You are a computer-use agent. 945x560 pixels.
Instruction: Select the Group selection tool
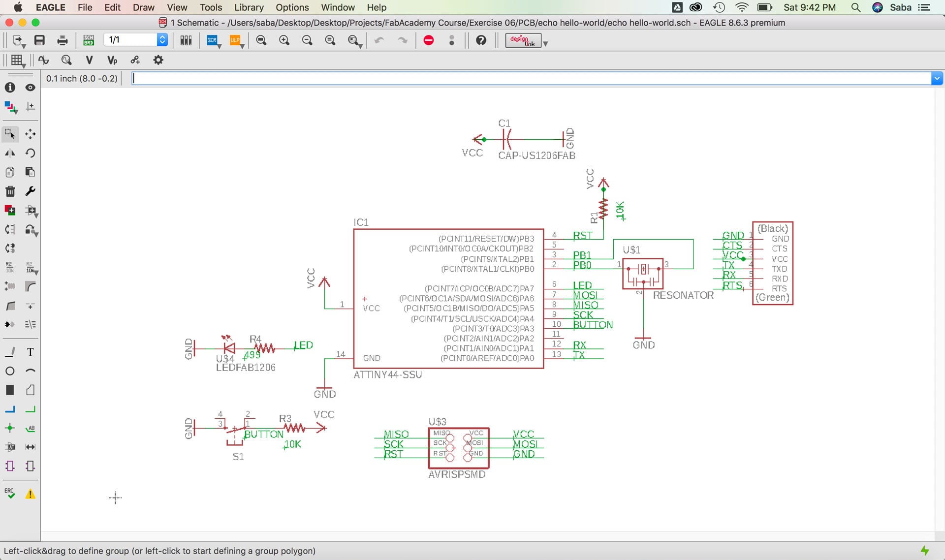click(10, 134)
